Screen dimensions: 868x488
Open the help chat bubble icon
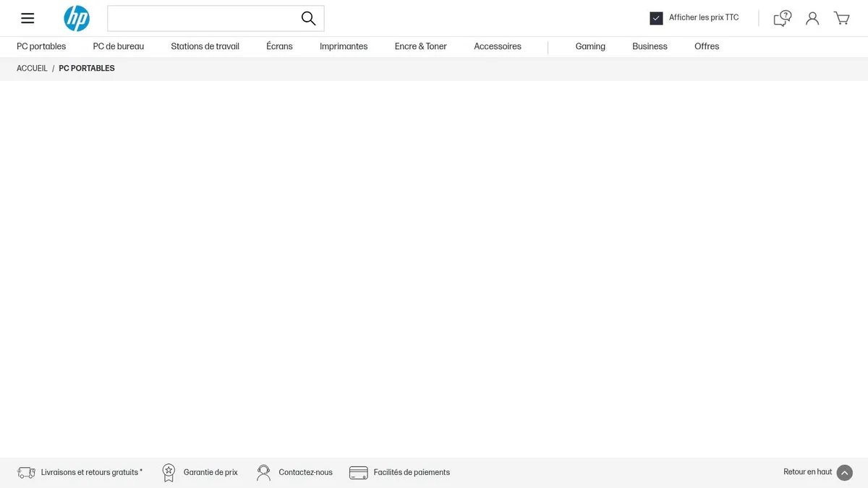pos(782,18)
